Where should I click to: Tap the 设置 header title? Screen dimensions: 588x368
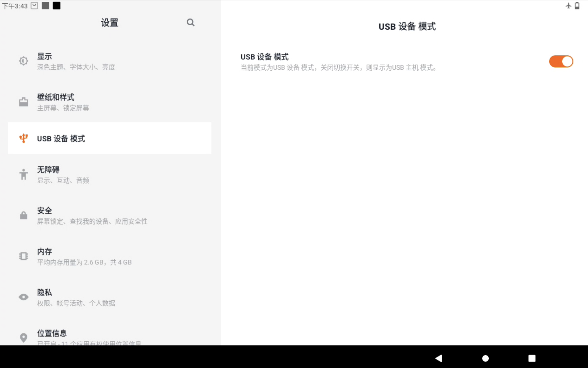tap(110, 23)
